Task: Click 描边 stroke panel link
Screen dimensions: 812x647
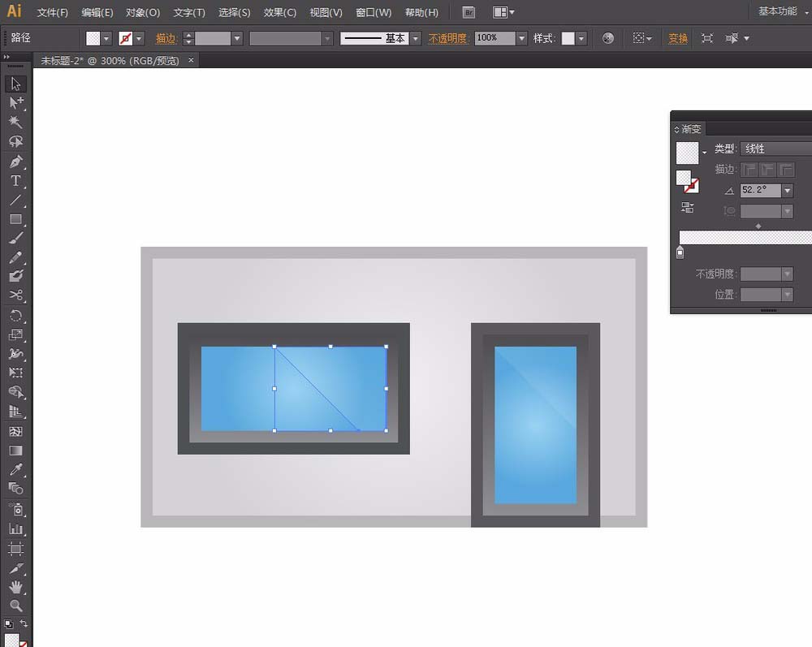Action: click(166, 38)
